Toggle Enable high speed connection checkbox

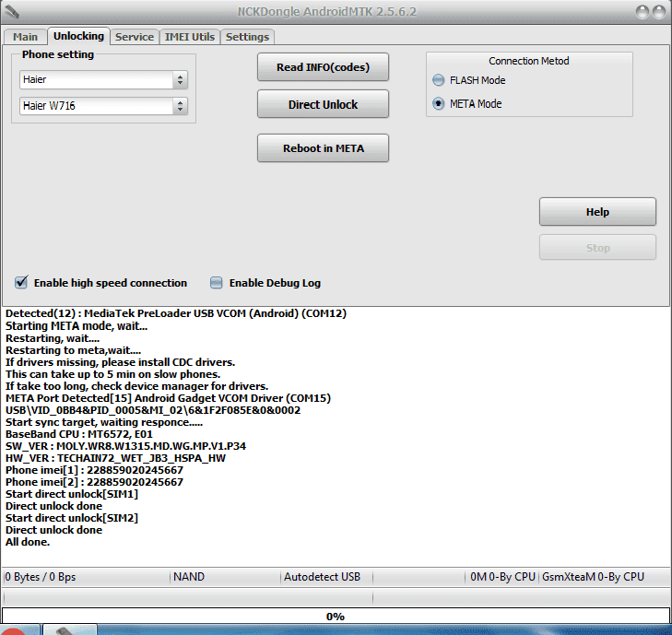[x=21, y=282]
